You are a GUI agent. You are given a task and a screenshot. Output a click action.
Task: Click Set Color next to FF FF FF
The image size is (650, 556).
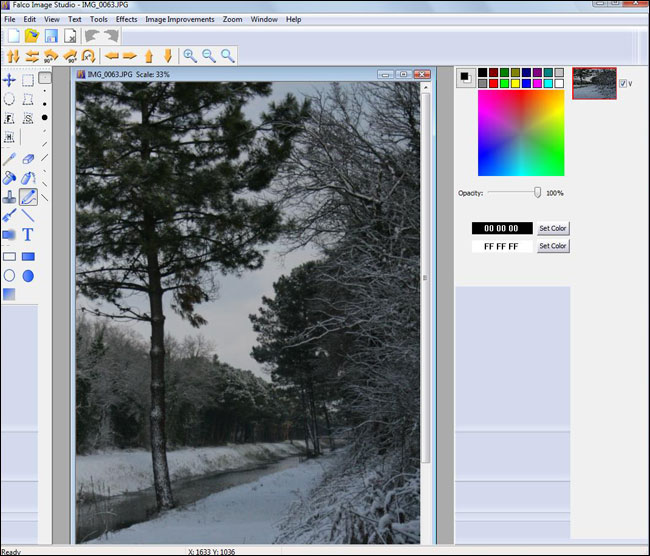click(x=552, y=246)
